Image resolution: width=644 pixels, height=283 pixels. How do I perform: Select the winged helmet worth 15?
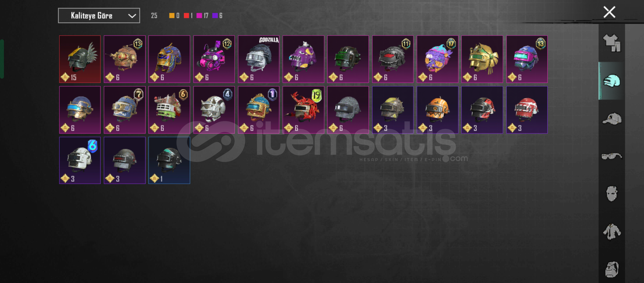80,59
